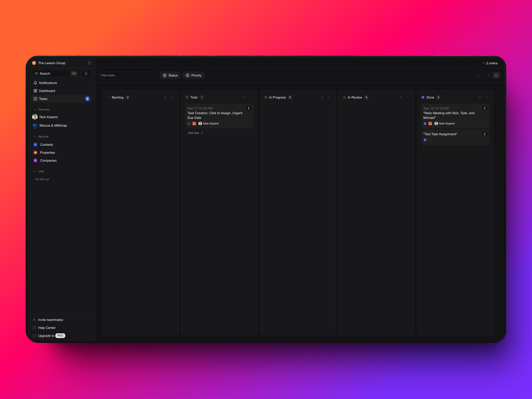
Task: Open the In Progress column options menu
Action: pos(329,98)
